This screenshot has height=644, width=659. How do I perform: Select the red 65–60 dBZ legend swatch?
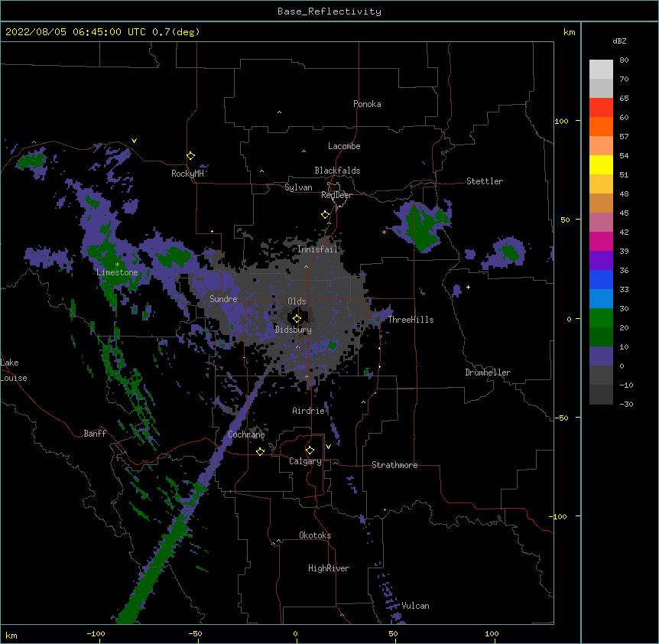coord(601,108)
